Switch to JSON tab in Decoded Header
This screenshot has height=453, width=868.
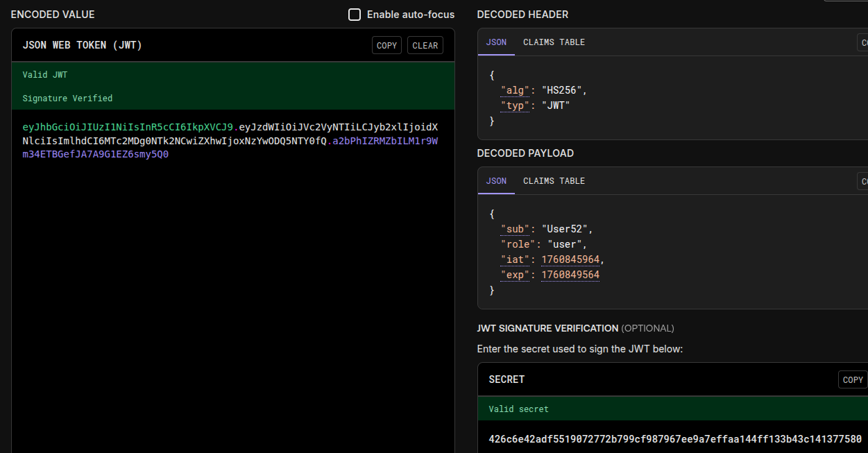[x=496, y=42]
